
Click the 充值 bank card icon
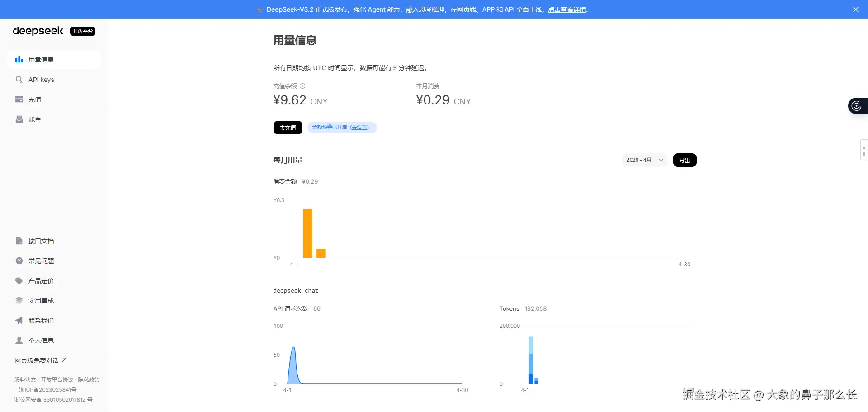click(x=19, y=99)
